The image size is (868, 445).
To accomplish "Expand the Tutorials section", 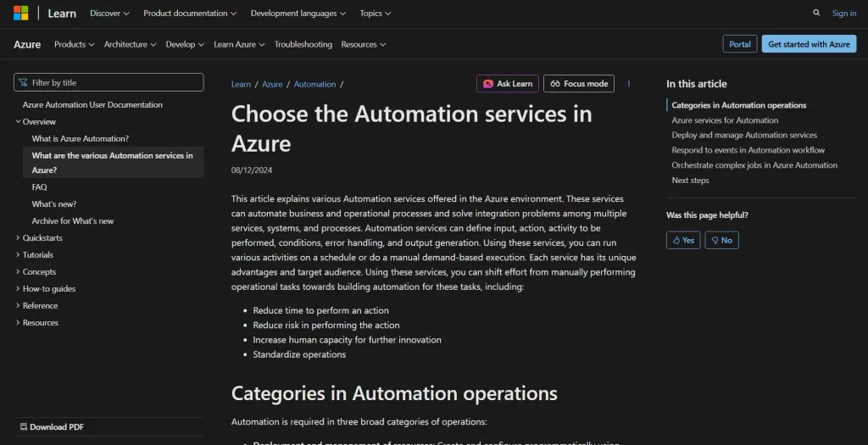I will click(34, 254).
